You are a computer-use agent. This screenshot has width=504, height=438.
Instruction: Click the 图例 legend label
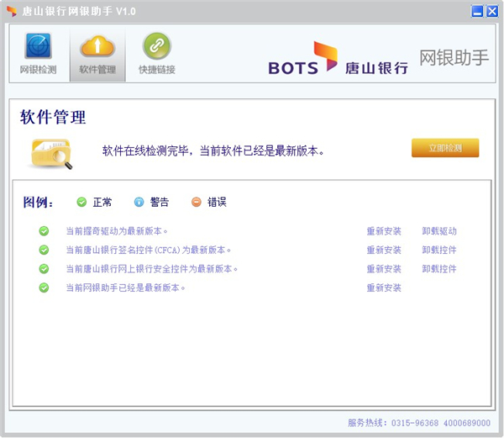[x=38, y=203]
